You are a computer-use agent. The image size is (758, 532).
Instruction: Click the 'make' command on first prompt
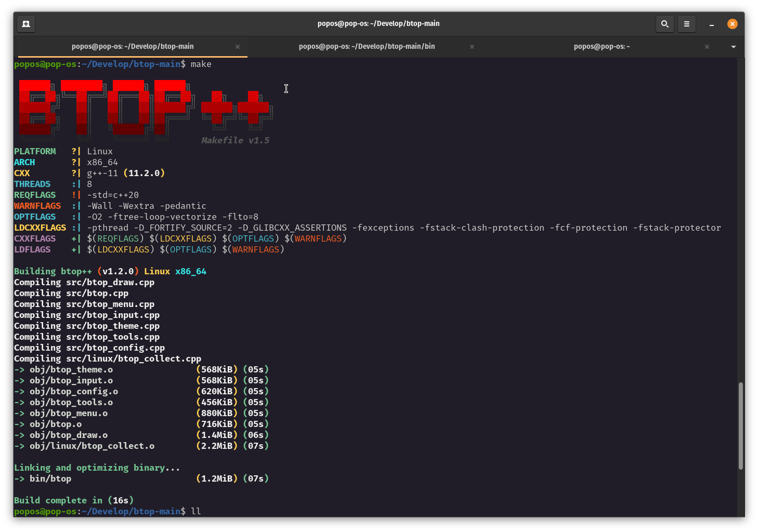click(x=201, y=64)
